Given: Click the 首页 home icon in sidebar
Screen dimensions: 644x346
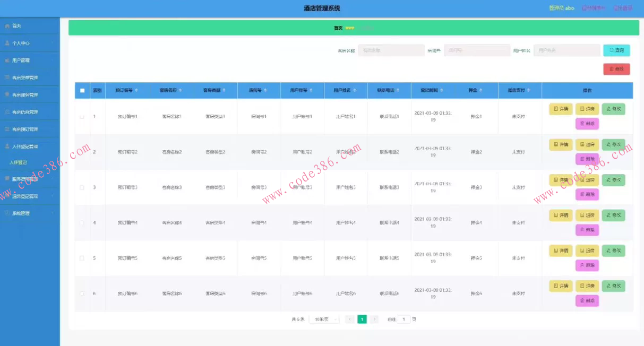Looking at the screenshot, I should (7, 26).
